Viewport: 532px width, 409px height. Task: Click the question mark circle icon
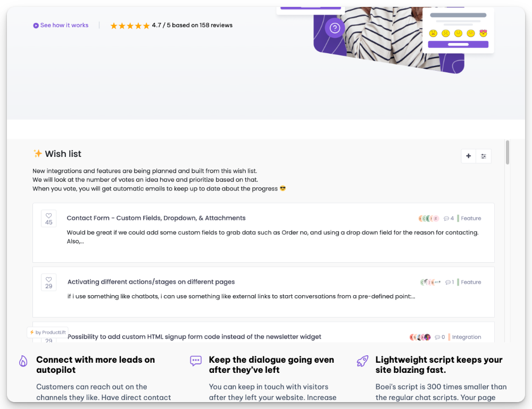pyautogui.click(x=335, y=28)
